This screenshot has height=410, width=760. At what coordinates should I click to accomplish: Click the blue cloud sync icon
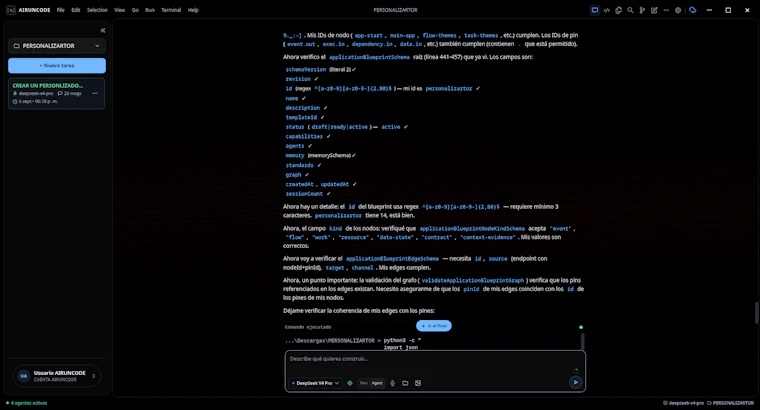(693, 10)
